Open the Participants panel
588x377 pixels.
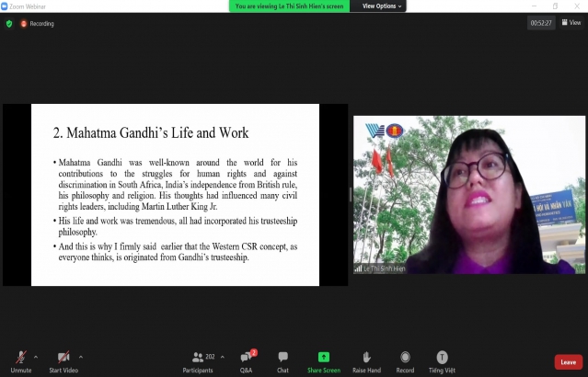pos(198,362)
